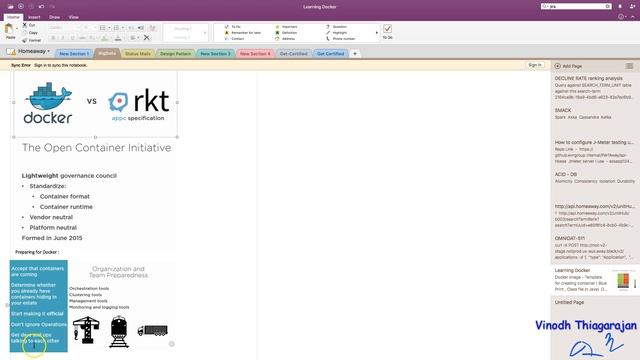
Task: Open the help feedback smiley dropdown
Action: 622,17
